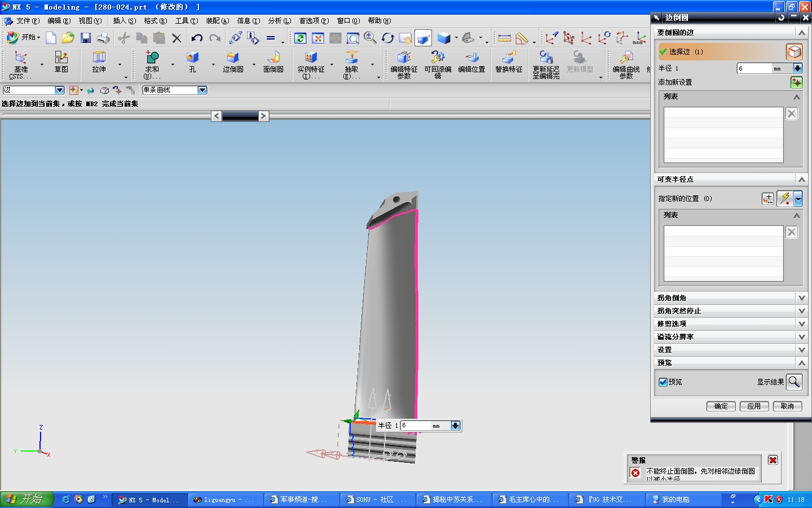Save the part with the floppy disk icon
Screen dimensions: 812x508
click(86, 38)
